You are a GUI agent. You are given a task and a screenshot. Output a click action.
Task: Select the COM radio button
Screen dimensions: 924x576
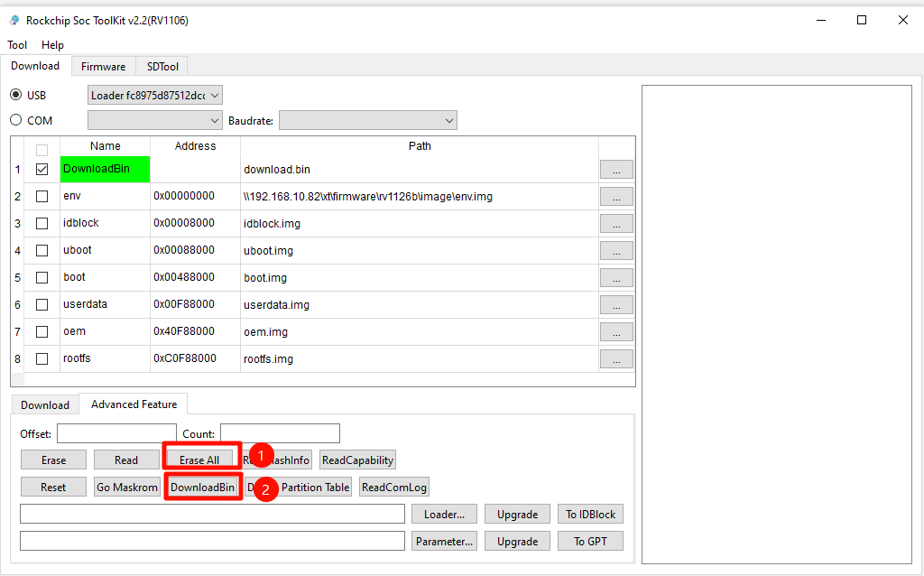pyautogui.click(x=16, y=120)
